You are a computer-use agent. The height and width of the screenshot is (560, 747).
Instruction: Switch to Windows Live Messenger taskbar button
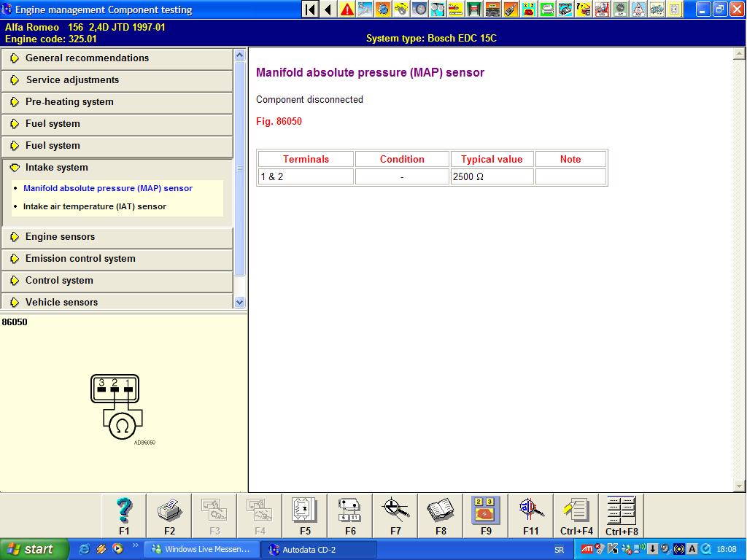coord(202,550)
